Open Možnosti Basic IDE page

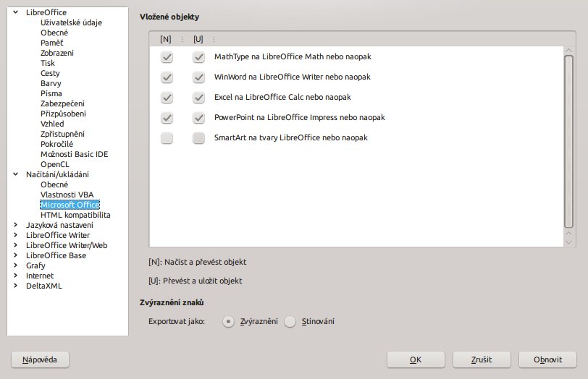point(75,154)
